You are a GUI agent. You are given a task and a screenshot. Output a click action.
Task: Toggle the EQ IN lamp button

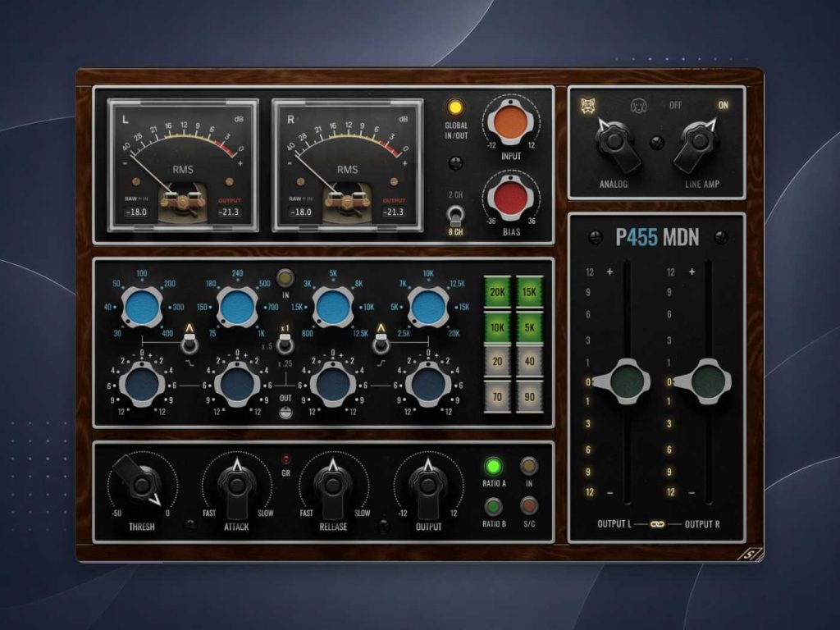click(285, 279)
